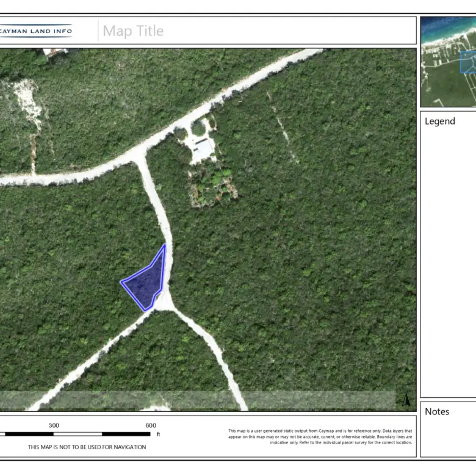Screen dimensions: 476x476
Task: Click the Notes panel heading
Action: click(x=437, y=412)
